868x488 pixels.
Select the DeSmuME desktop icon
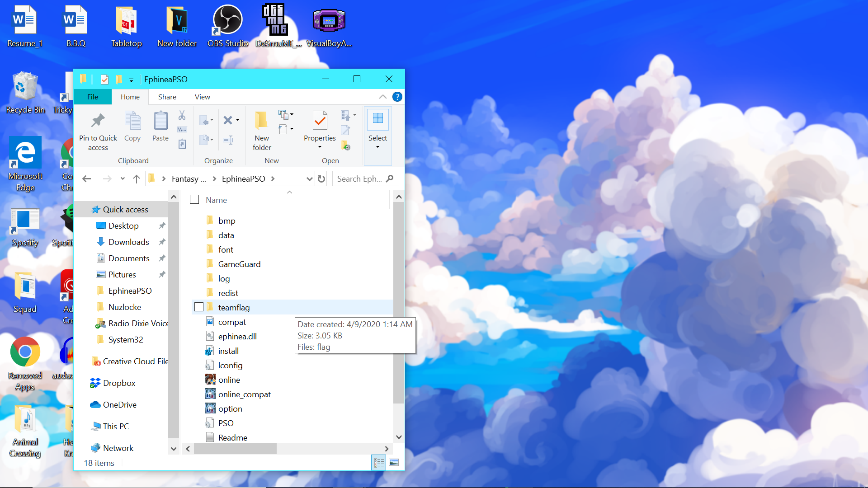pos(278,26)
